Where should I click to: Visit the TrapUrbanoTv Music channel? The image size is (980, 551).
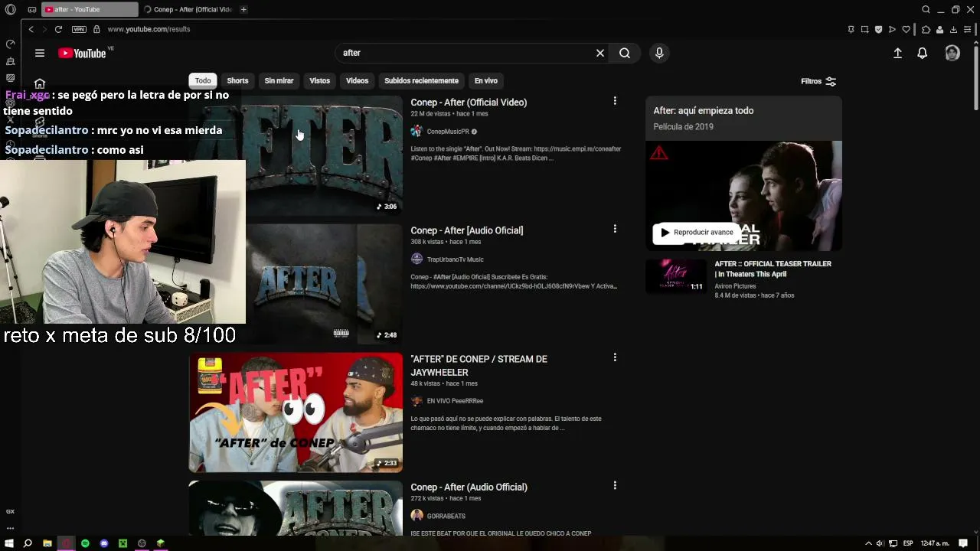[455, 259]
